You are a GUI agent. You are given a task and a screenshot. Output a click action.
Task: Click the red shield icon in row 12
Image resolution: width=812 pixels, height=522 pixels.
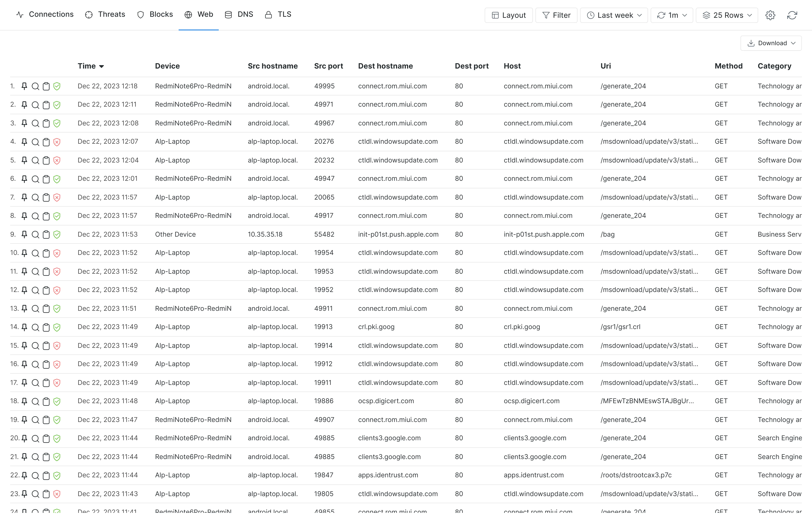(x=57, y=290)
